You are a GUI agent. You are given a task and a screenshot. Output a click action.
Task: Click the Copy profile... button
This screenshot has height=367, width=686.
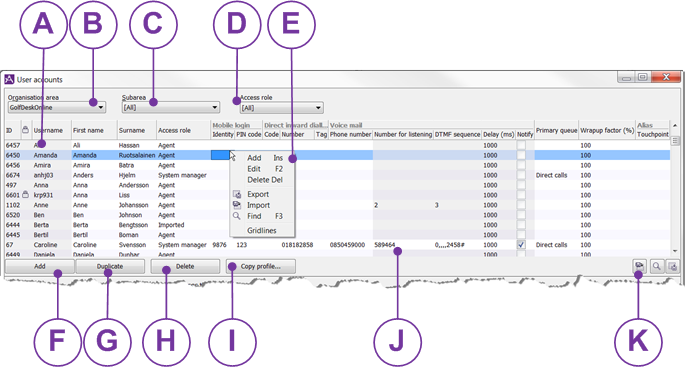[x=261, y=266]
